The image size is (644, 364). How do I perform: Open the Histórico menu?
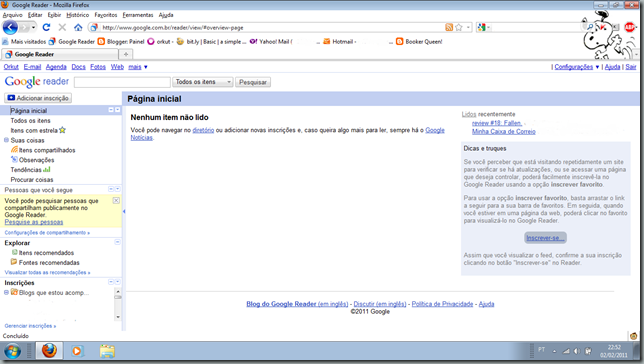point(78,15)
